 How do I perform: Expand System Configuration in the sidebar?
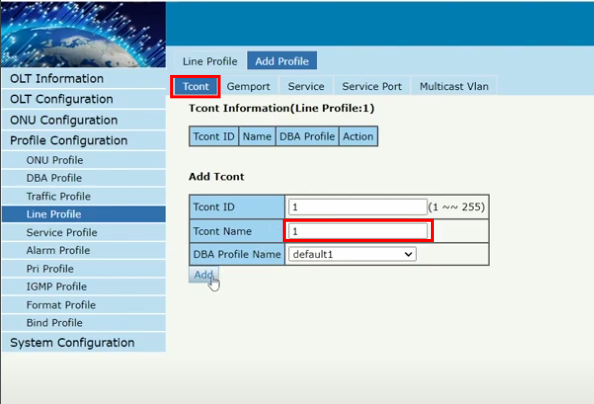[x=84, y=342]
